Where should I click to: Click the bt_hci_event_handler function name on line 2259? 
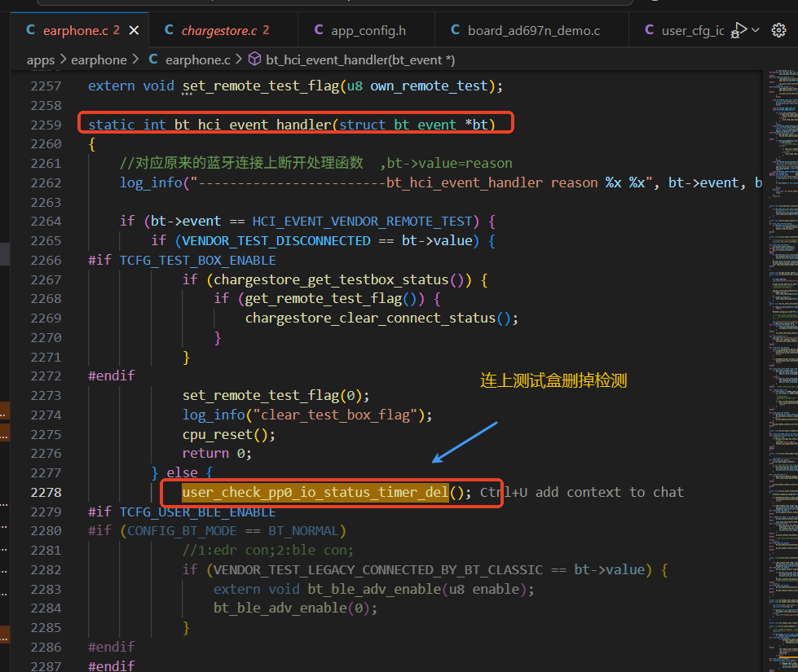click(x=253, y=125)
